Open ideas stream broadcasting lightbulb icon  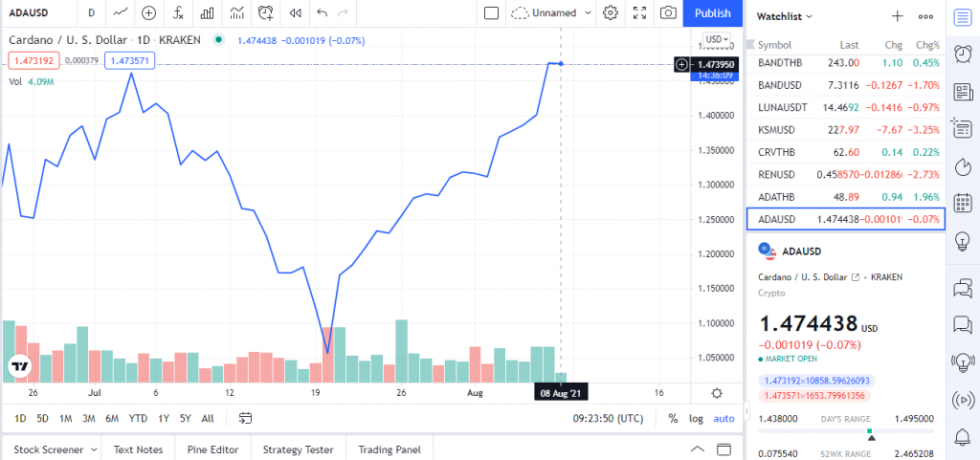coord(963,361)
